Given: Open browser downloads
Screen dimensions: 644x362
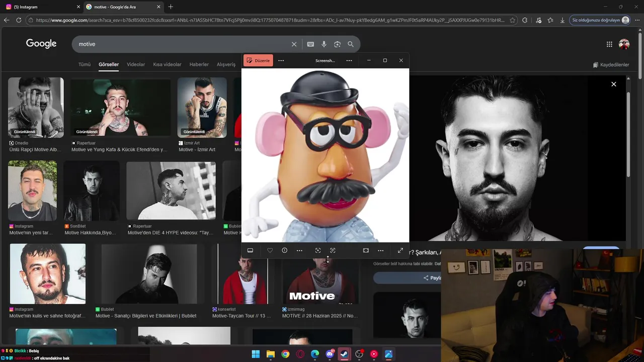Looking at the screenshot, I should tap(562, 20).
